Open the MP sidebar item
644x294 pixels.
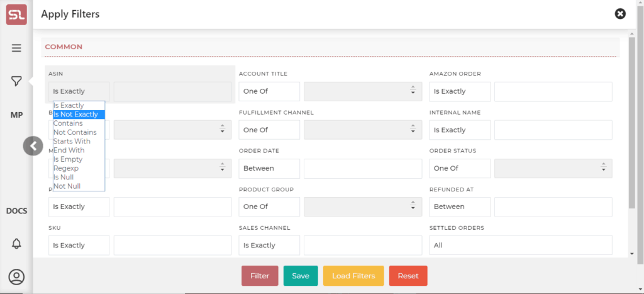(x=16, y=115)
